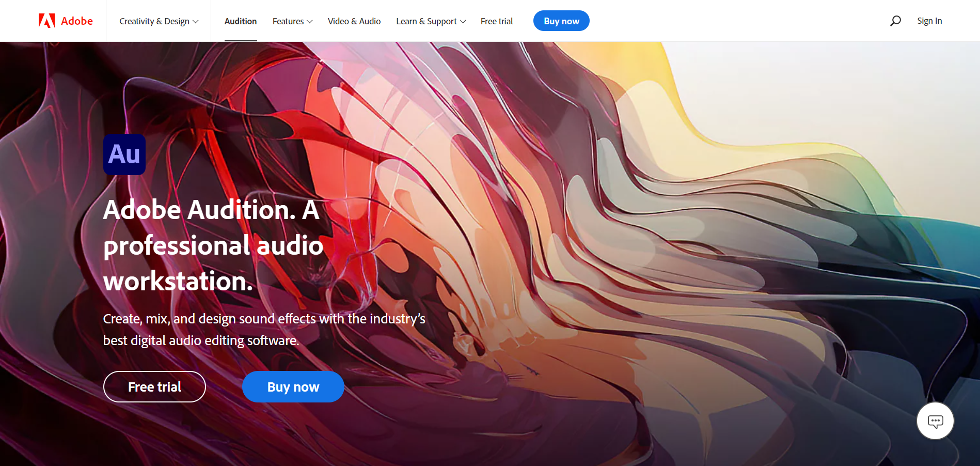Image resolution: width=980 pixels, height=466 pixels.
Task: Expand the Learn & Support dropdown
Action: click(x=431, y=21)
